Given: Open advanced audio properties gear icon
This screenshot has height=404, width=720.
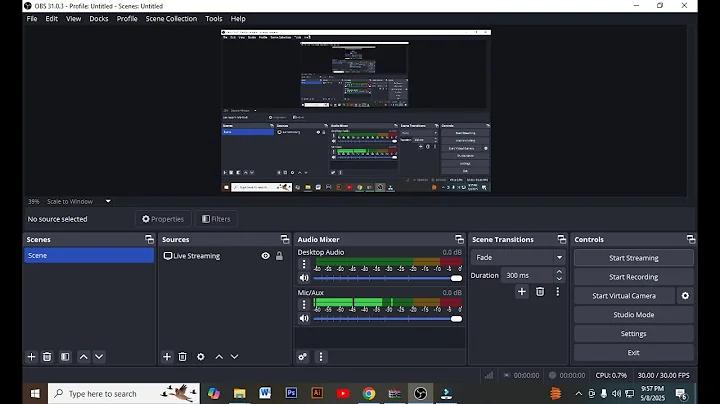Looking at the screenshot, I should pos(303,357).
